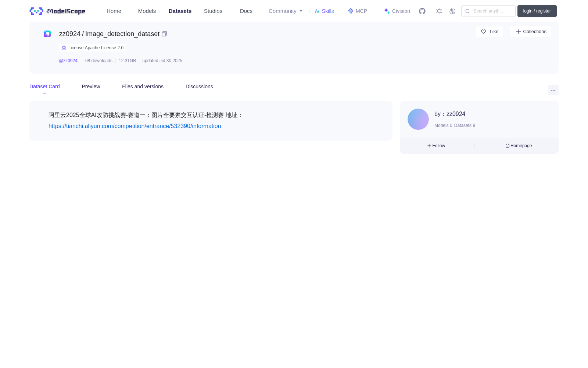Image resolution: width=588 pixels, height=368 pixels.
Task: Open the tianchi.aliyun.com competition link
Action: (135, 126)
